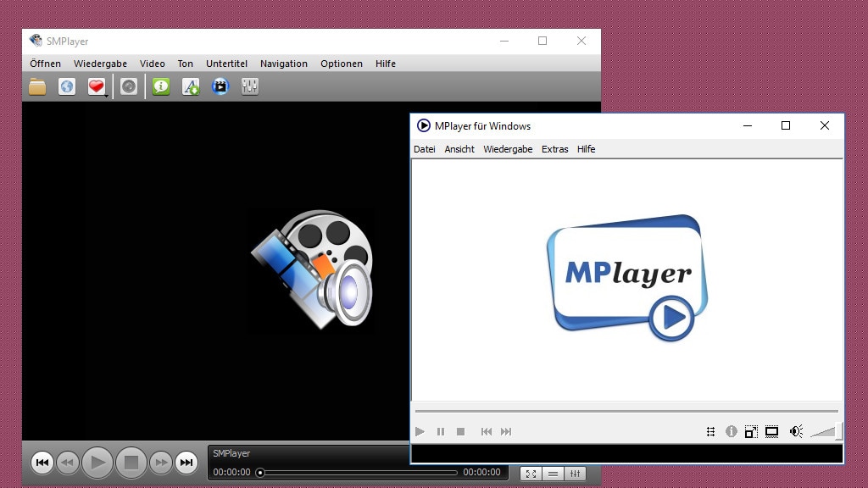Open the Ton menu
Viewport: 868px width, 488px height.
[x=185, y=64]
